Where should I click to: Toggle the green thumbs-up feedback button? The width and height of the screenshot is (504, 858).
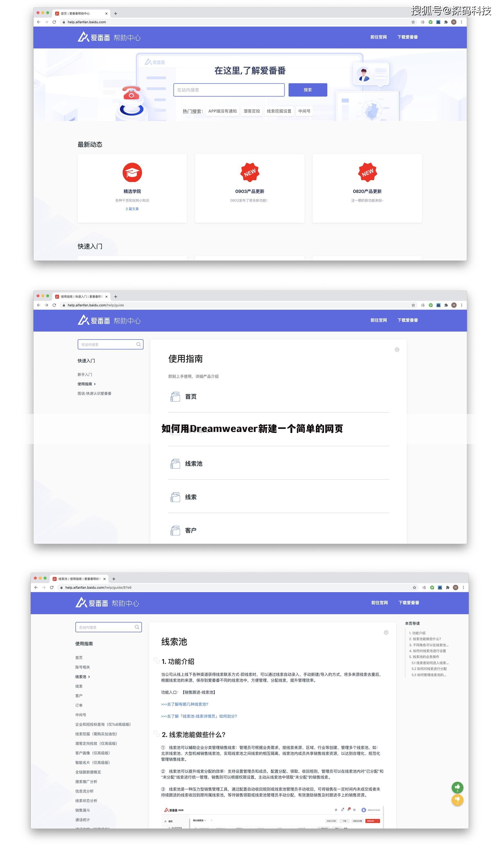(457, 787)
